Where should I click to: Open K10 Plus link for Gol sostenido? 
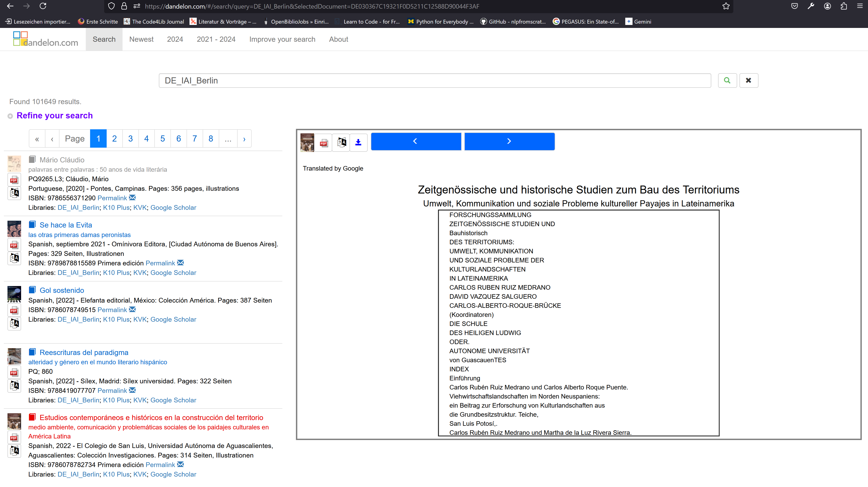pos(116,319)
